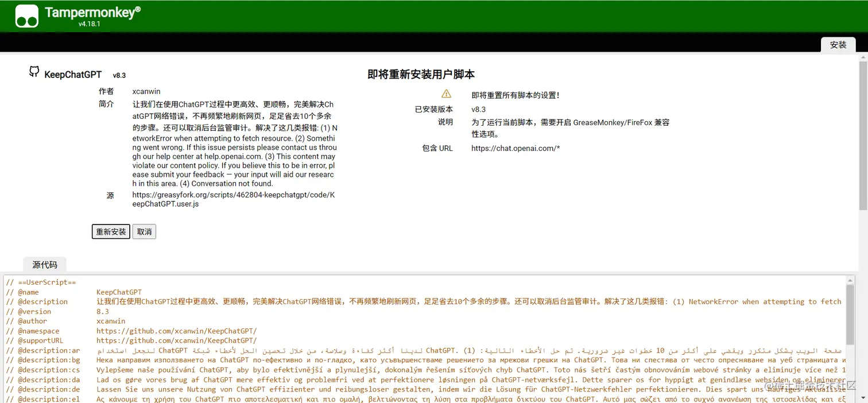Click the @namespace GitHub URL line
The height and width of the screenshot is (403, 868).
[x=131, y=331]
